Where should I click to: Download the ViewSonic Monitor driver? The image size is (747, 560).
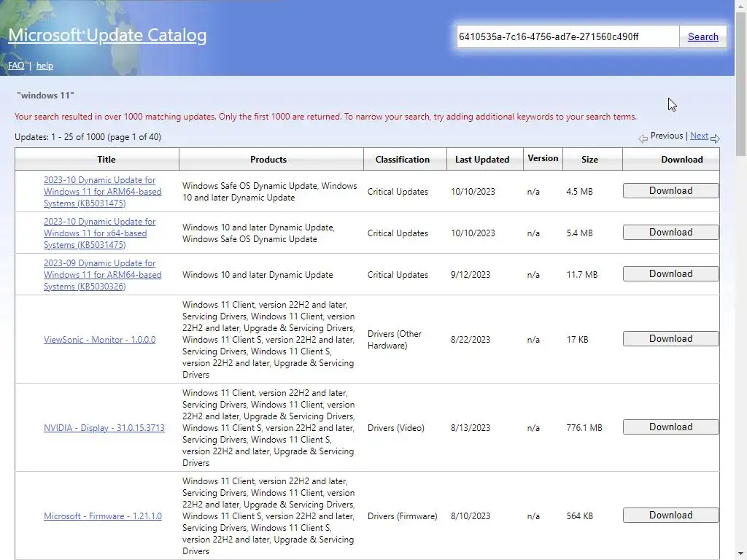[x=671, y=338]
